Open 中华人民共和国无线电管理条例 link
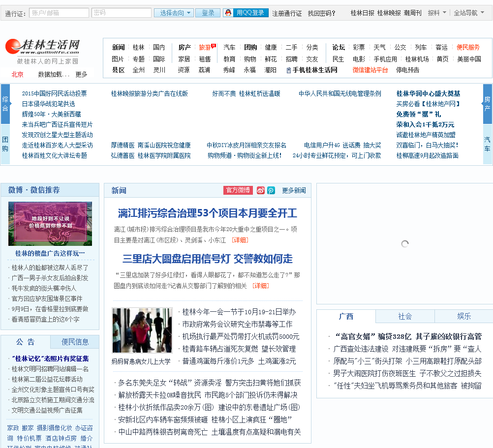 [340, 93]
